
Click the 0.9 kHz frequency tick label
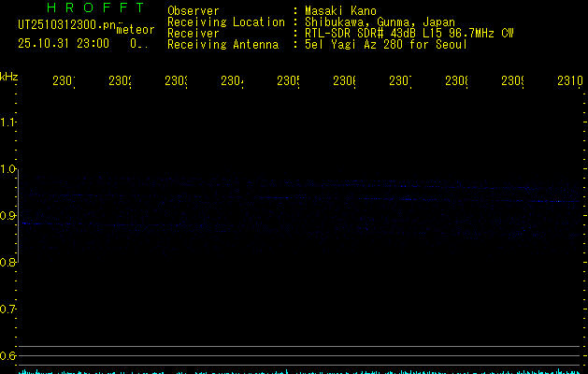pyautogui.click(x=9, y=216)
